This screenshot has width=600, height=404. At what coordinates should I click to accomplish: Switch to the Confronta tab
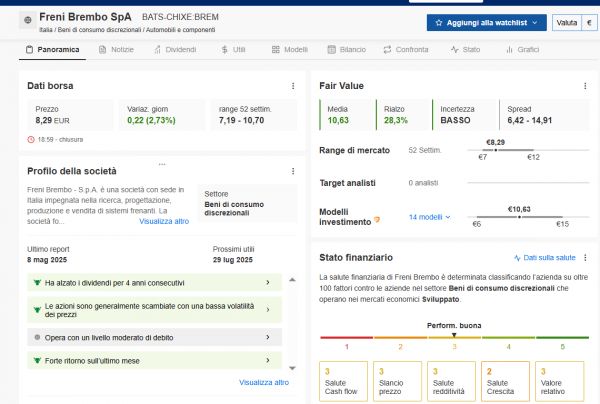[x=406, y=50]
